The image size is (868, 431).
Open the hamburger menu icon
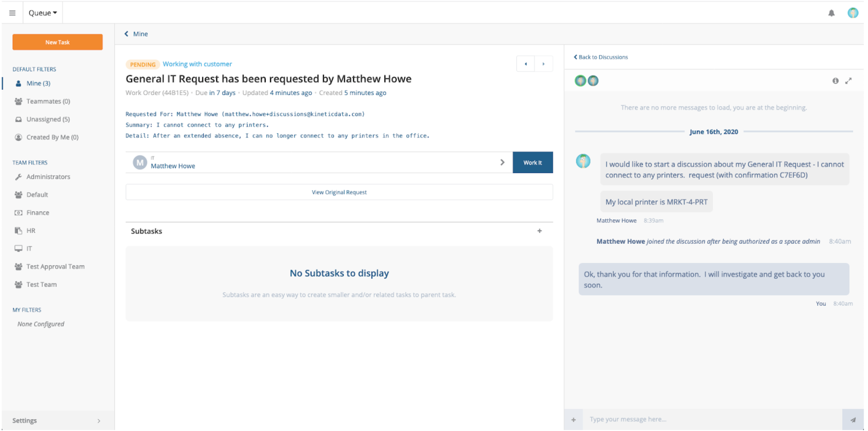(x=12, y=13)
